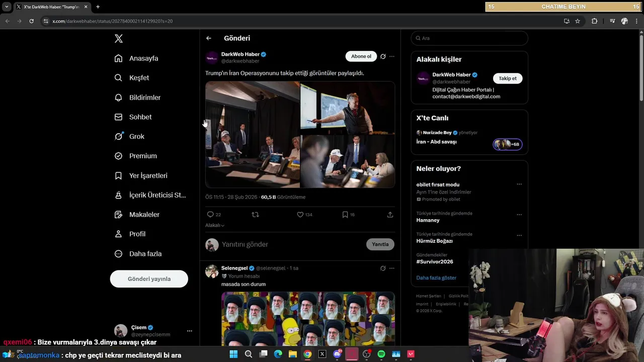Click the Gönderi yayınla button
Screen dimensions: 644x362
point(149,279)
